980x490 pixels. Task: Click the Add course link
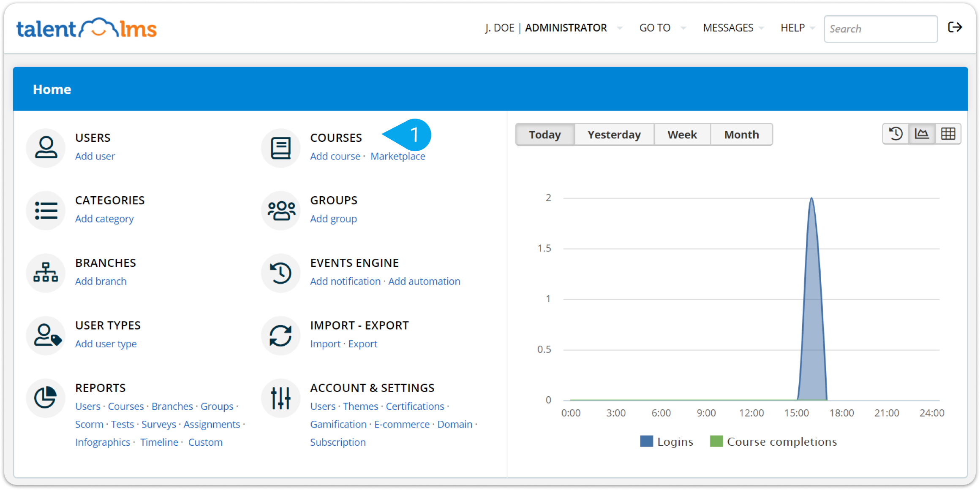coord(335,156)
